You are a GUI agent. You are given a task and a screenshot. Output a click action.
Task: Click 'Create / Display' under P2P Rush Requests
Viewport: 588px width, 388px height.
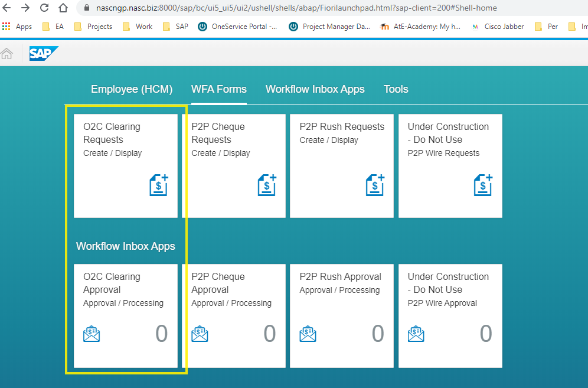click(329, 140)
